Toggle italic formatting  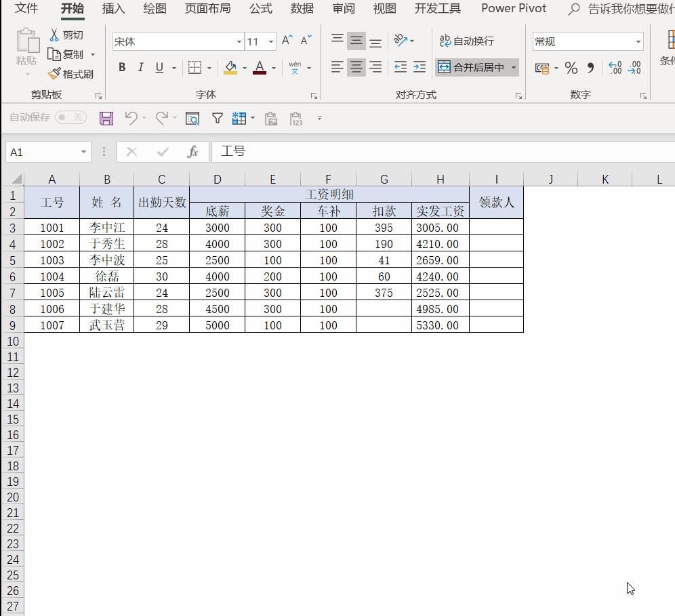140,67
